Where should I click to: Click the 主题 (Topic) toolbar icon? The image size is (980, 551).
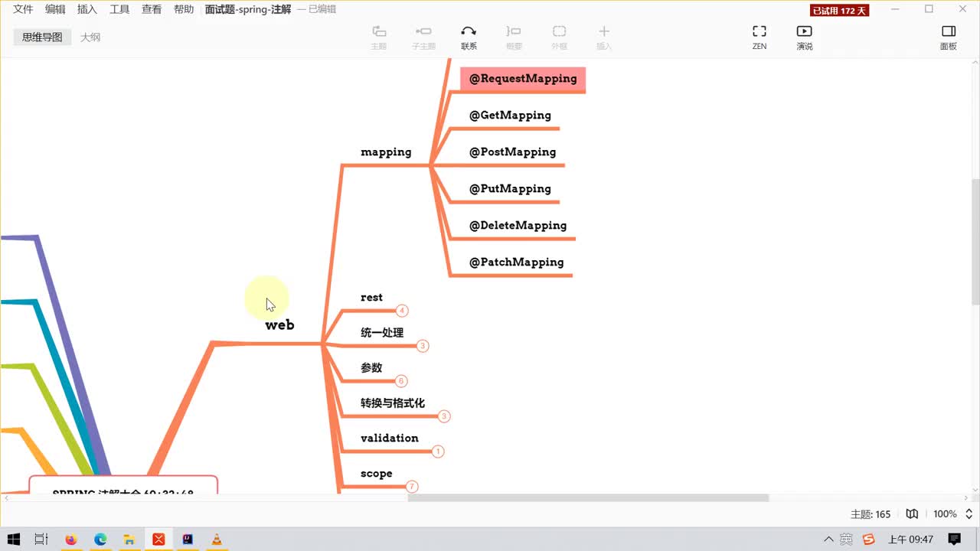click(x=378, y=31)
